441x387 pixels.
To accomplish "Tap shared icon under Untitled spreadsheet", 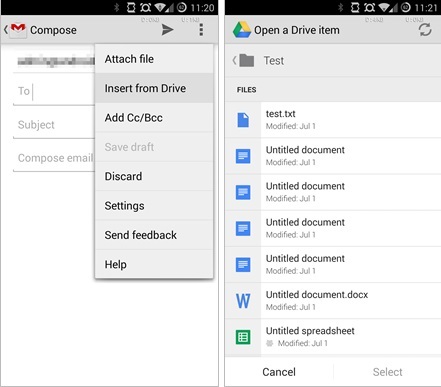I will click(x=270, y=343).
